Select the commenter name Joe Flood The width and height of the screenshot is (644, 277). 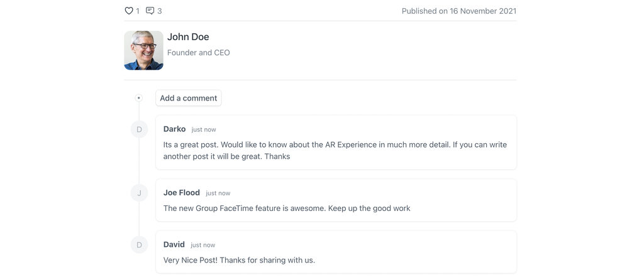click(181, 192)
